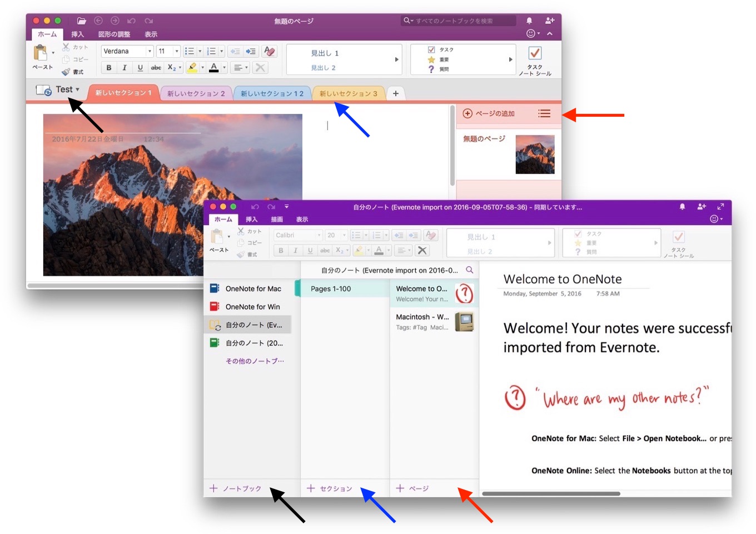Screen dimensions: 756x534
Task: Switch to the 挿入 ribbon tab
Action: tap(78, 34)
